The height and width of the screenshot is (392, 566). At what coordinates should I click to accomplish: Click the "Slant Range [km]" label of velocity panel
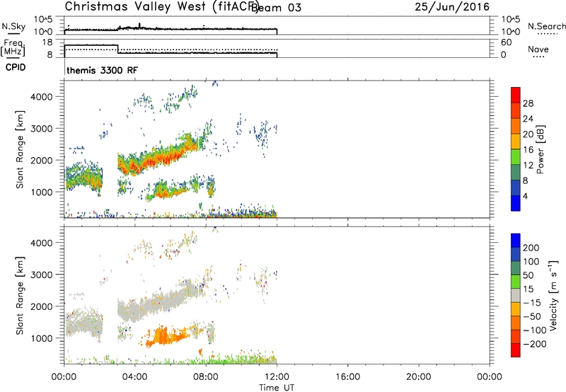pos(20,296)
